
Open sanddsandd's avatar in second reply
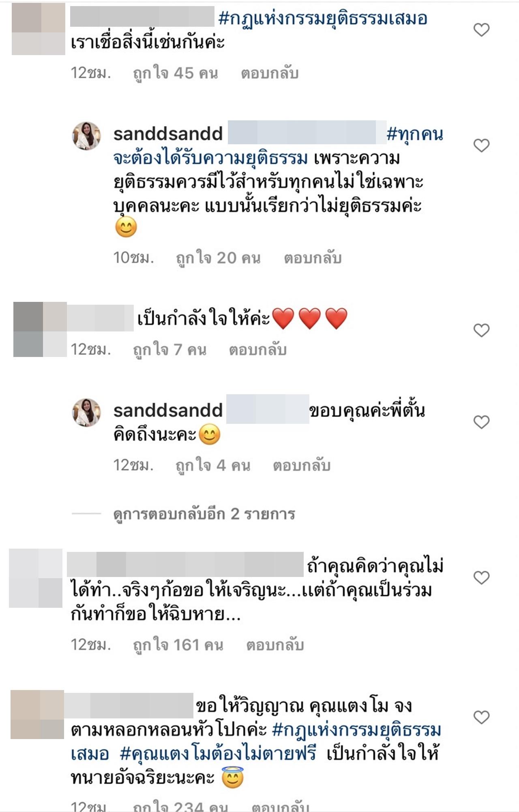(x=86, y=412)
